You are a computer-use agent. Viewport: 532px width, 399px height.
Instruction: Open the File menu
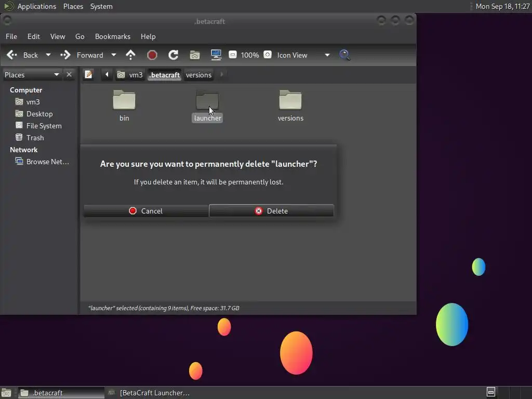click(x=11, y=36)
